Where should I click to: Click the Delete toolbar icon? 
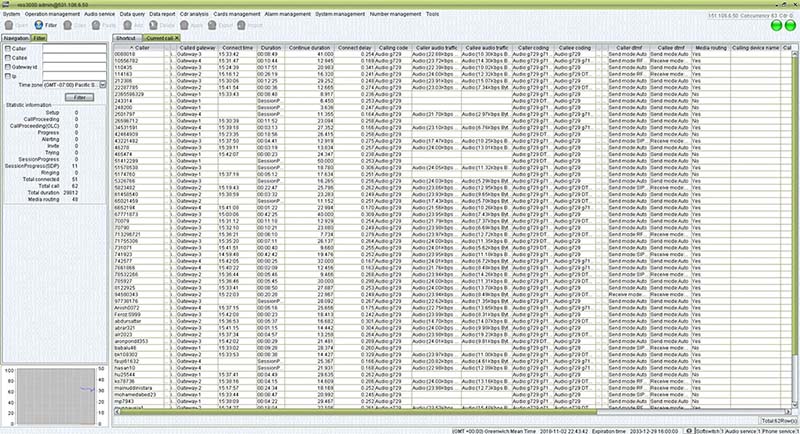tap(154, 24)
